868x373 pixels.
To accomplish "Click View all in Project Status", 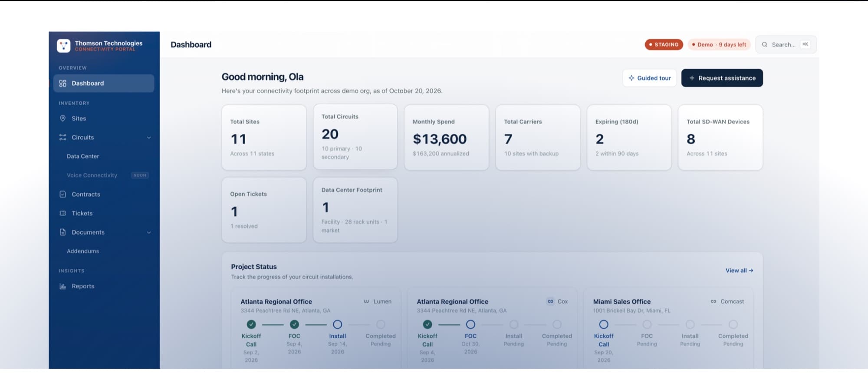I will coord(739,271).
